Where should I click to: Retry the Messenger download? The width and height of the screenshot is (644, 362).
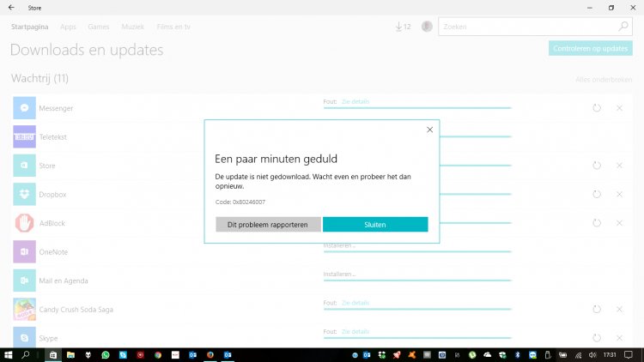click(x=597, y=108)
